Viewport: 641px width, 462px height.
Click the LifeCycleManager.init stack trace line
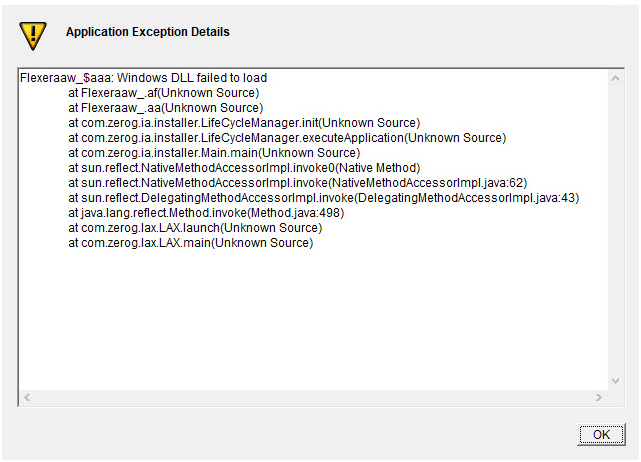(244, 123)
